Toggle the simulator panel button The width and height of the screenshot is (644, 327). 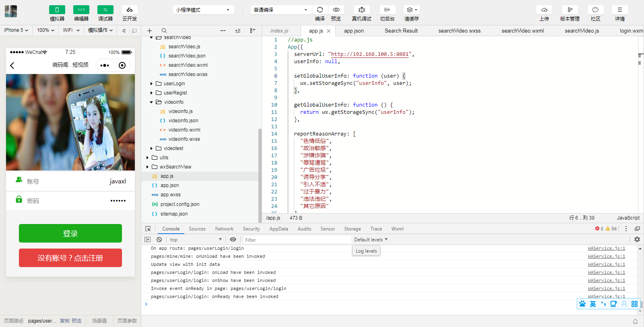point(57,10)
